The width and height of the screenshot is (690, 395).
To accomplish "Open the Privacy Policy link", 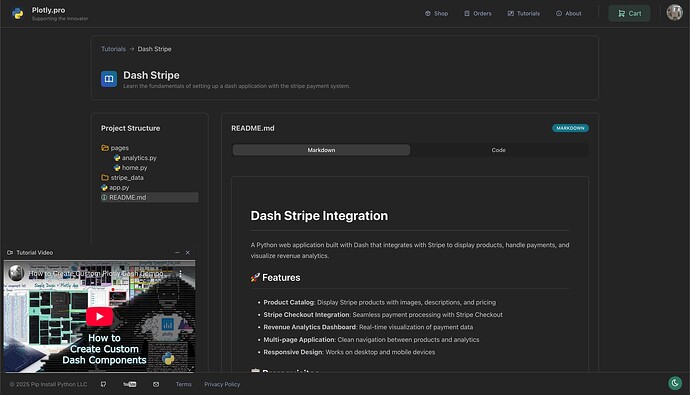I will click(x=222, y=384).
